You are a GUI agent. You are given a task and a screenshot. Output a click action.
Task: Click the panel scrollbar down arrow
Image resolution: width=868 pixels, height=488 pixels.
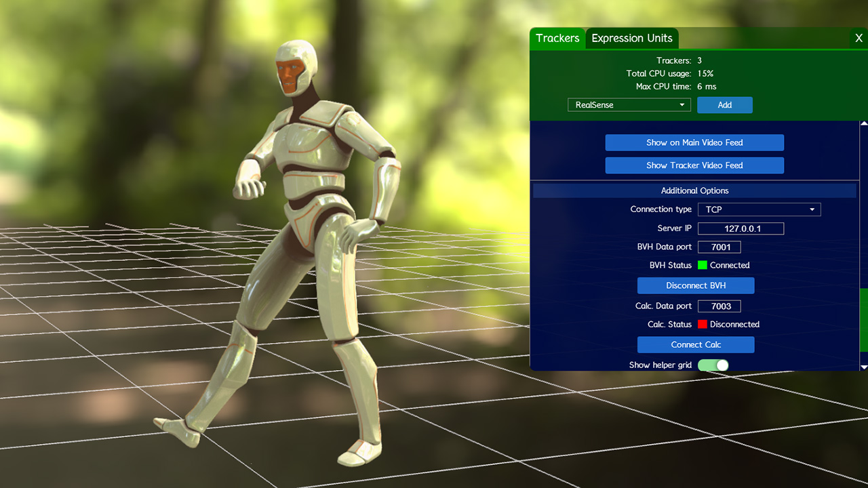(864, 367)
